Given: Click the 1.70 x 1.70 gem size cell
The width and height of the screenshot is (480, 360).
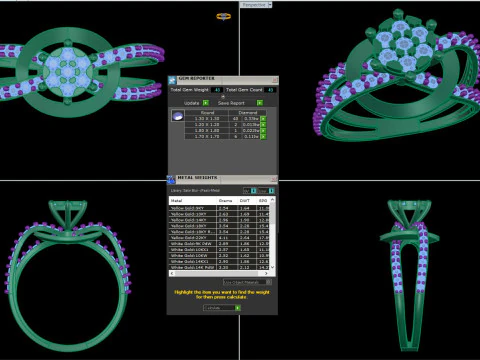Looking at the screenshot, I should 207,137.
